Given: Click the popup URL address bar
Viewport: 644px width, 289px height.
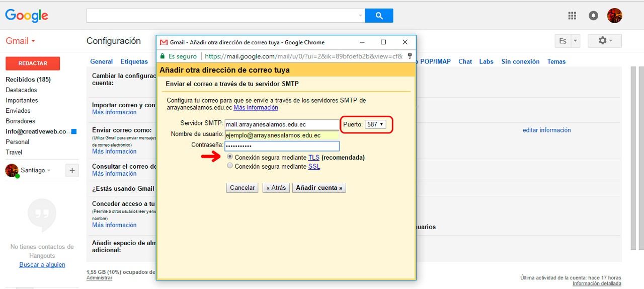Looking at the screenshot, I should pos(303,56).
